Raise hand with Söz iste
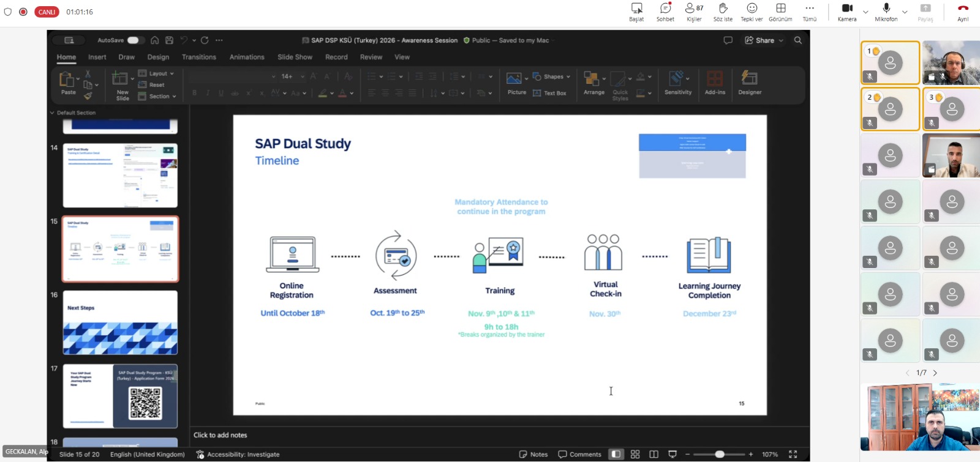The height and width of the screenshot is (462, 980). click(723, 12)
